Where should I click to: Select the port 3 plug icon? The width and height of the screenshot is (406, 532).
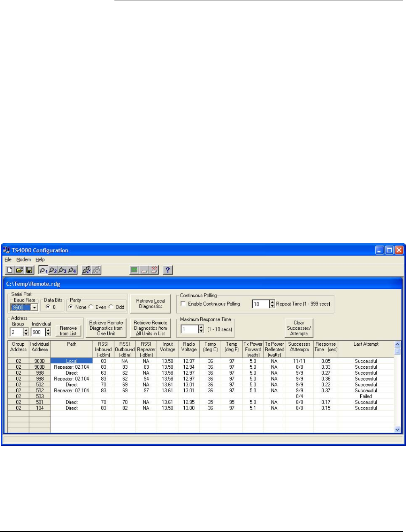[62, 270]
